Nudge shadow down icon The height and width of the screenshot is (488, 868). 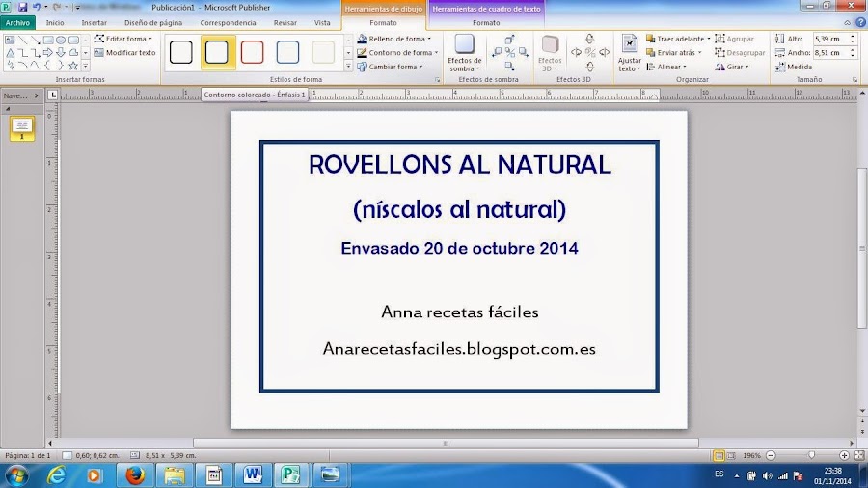click(x=510, y=66)
